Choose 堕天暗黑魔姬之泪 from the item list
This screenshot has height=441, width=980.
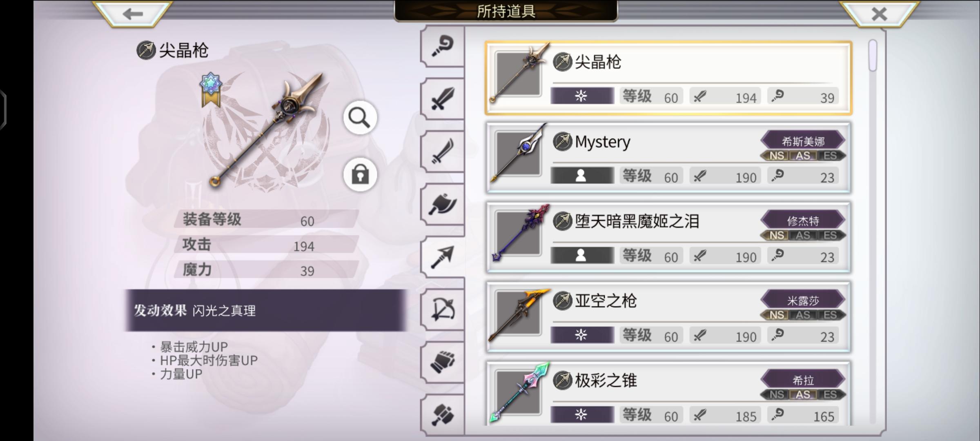tap(668, 237)
